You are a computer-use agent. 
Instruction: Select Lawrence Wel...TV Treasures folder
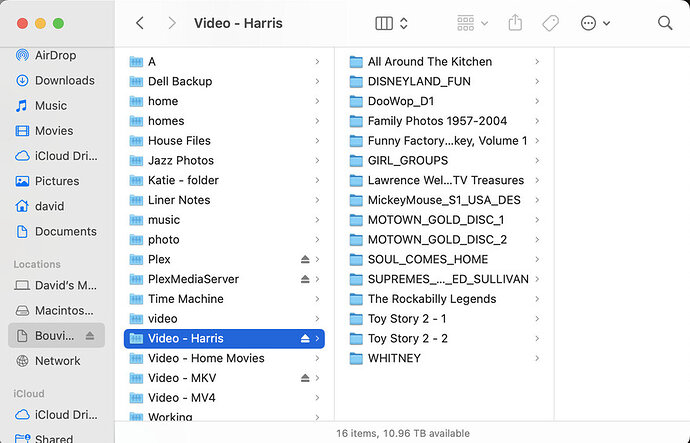pos(444,180)
